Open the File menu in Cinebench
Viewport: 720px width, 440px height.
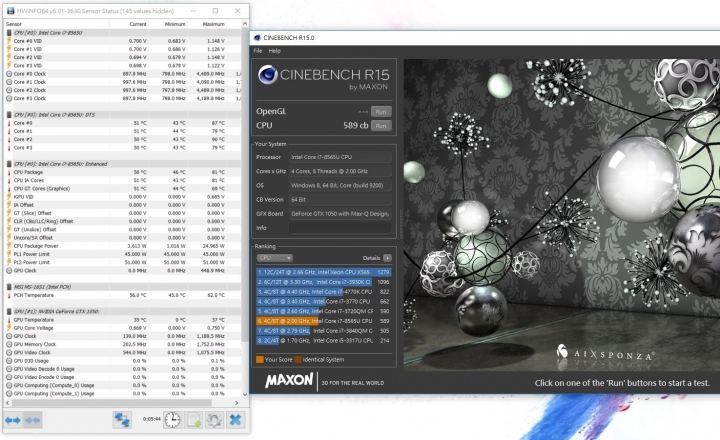click(258, 51)
